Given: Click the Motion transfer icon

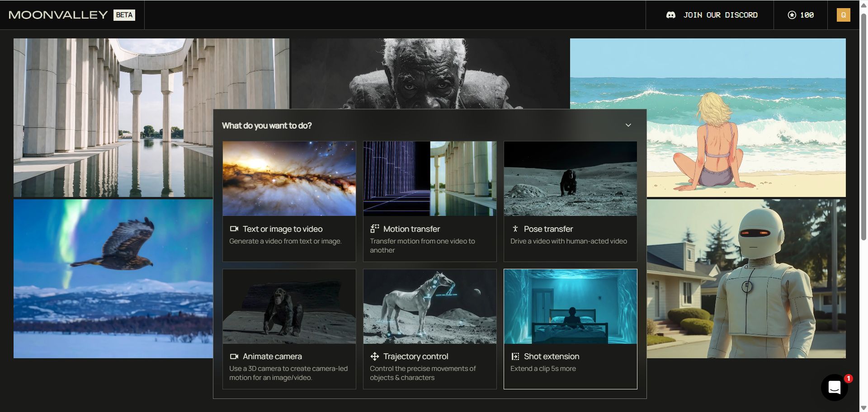Looking at the screenshot, I should coord(375,229).
